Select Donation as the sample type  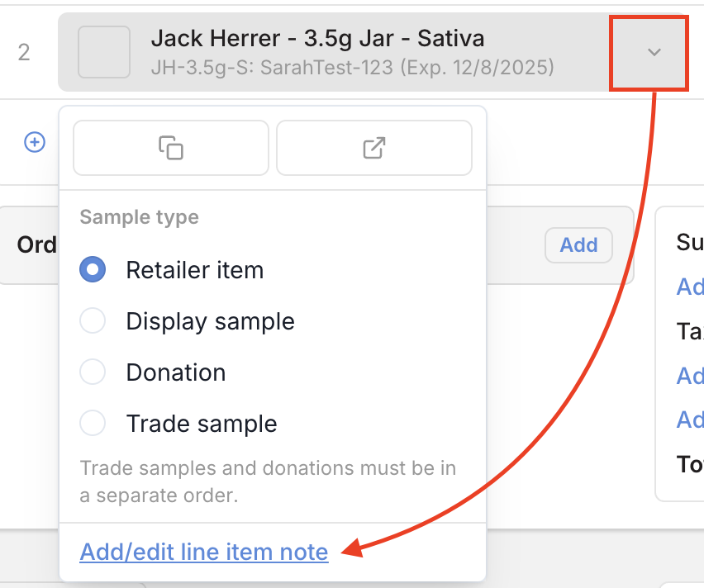click(x=93, y=372)
